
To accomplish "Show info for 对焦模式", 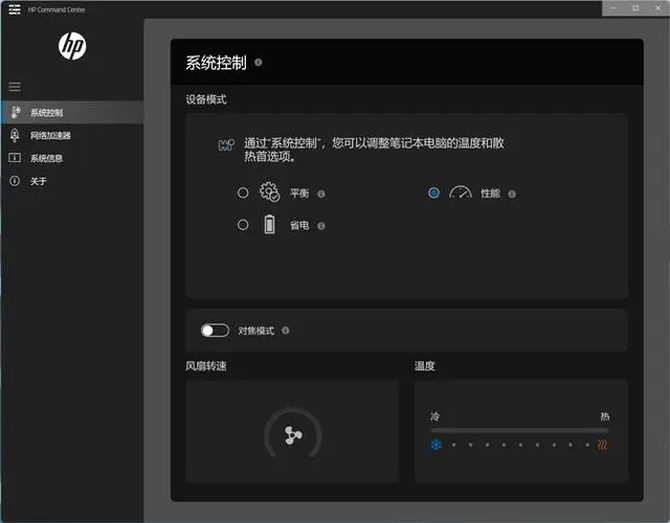I will [x=285, y=330].
